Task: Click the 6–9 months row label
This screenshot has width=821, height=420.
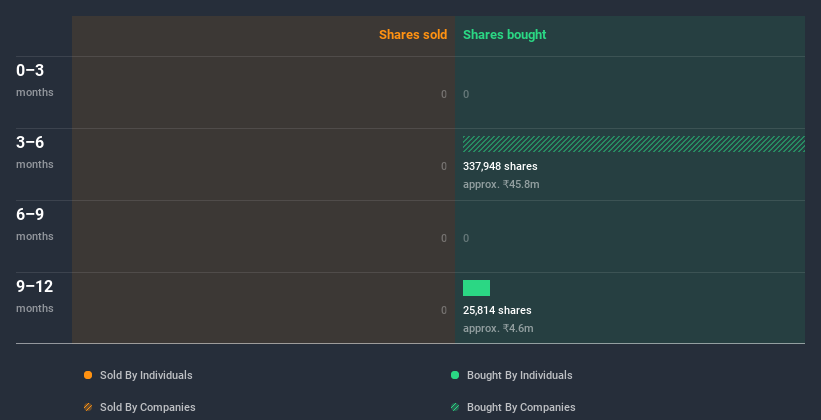Action: 35,224
